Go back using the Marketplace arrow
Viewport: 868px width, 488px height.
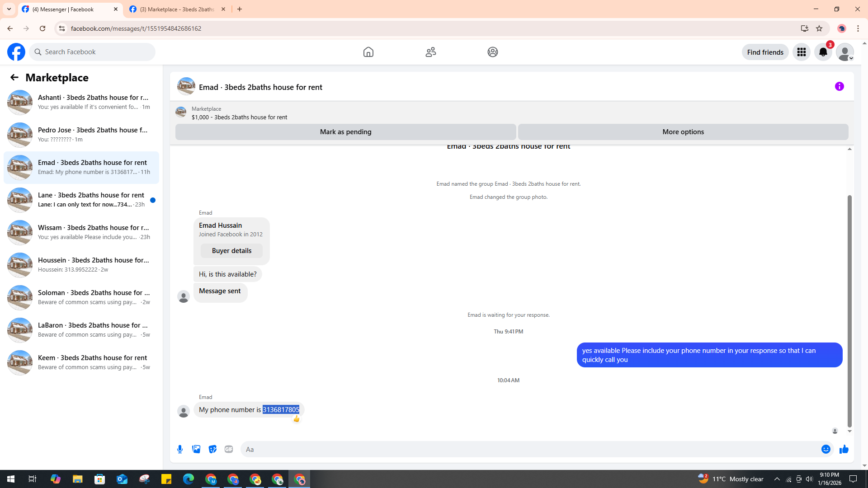pyautogui.click(x=14, y=77)
